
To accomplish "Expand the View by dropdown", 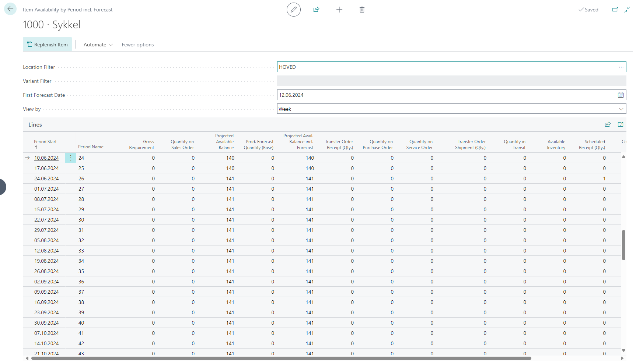I will click(621, 109).
